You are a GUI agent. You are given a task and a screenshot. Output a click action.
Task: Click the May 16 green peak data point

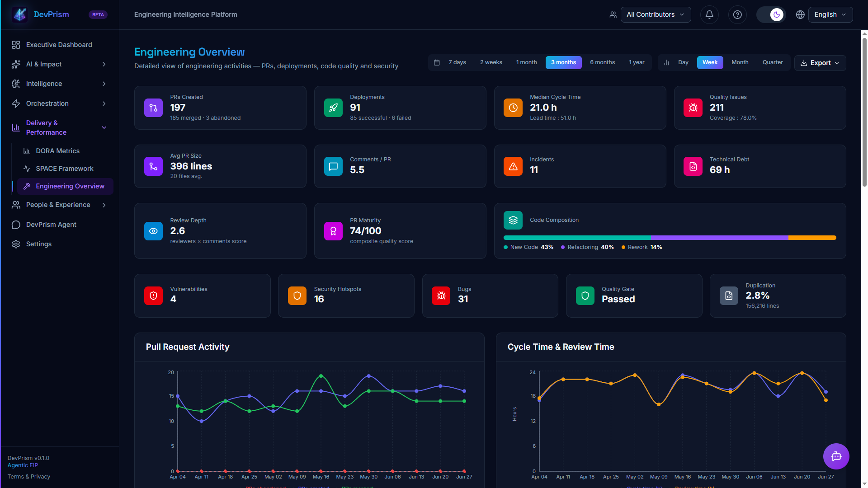(321, 376)
